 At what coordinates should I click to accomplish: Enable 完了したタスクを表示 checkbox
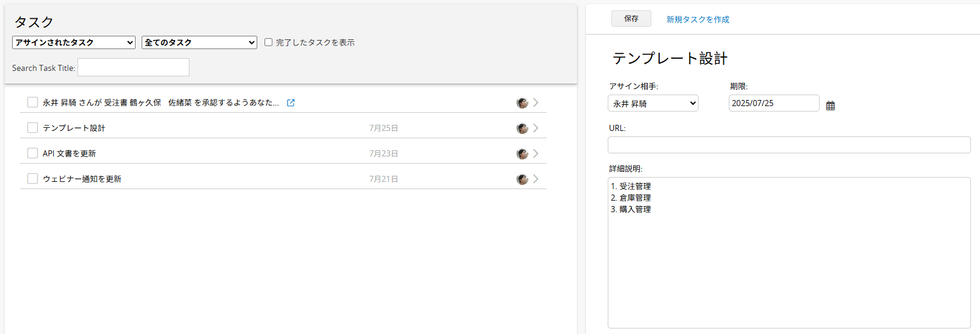click(268, 42)
